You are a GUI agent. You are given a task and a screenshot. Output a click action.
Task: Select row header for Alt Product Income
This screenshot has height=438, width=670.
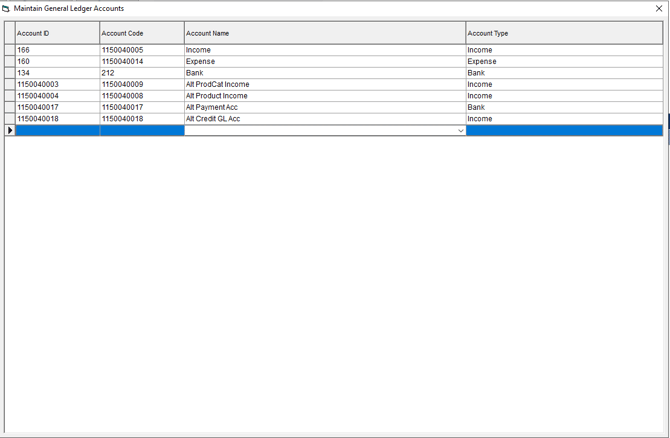coord(10,96)
